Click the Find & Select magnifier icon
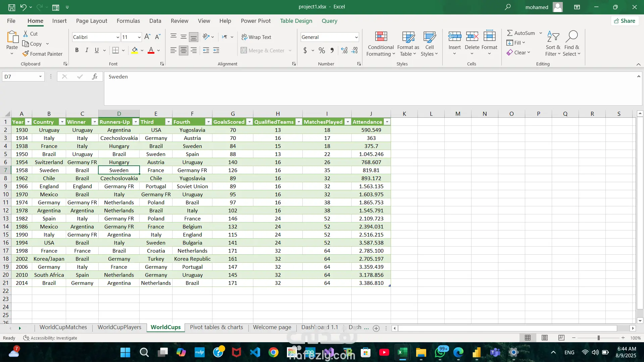Screen dimensions: 644x362 tap(572, 36)
